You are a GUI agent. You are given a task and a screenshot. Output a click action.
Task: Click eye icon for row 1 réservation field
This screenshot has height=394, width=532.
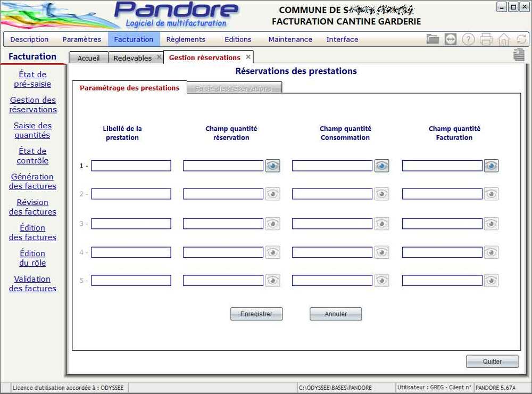pyautogui.click(x=272, y=166)
